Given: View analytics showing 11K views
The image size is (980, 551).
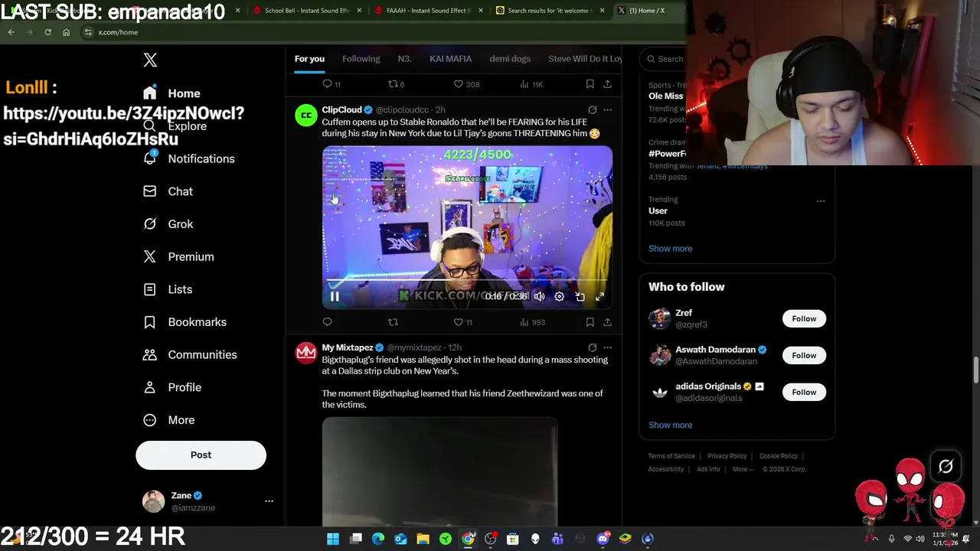Looking at the screenshot, I should pyautogui.click(x=531, y=84).
